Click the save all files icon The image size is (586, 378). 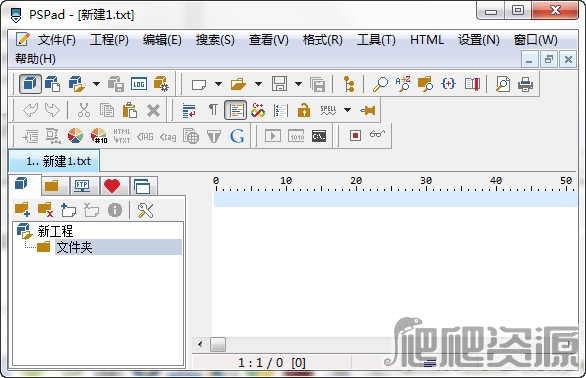tap(318, 84)
